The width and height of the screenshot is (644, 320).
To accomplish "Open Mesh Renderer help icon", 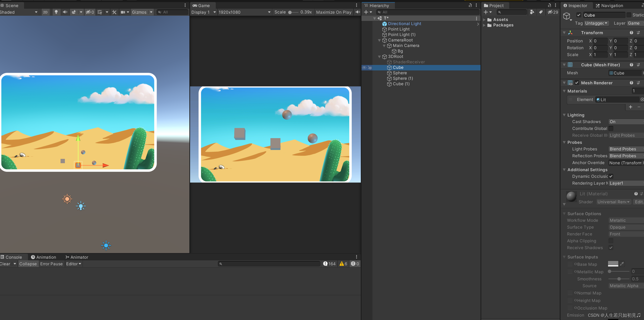I will [x=631, y=83].
